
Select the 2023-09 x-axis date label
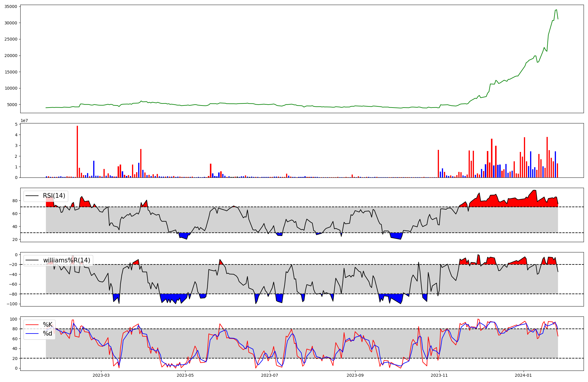click(x=355, y=375)
